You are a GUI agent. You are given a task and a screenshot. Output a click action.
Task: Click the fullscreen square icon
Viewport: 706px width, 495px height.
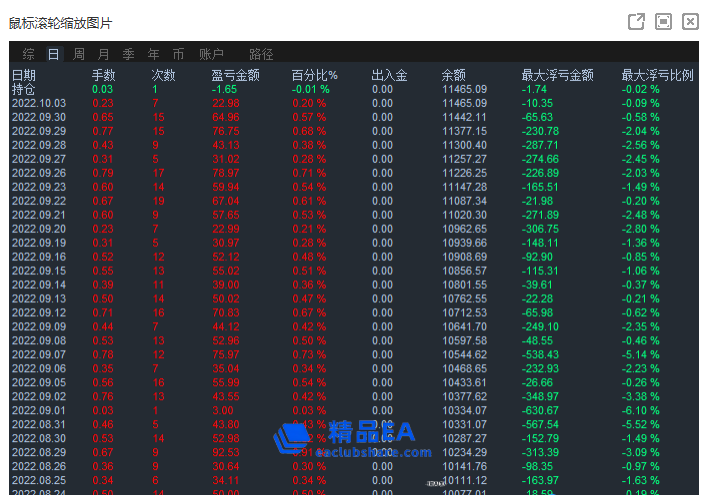pyautogui.click(x=663, y=22)
